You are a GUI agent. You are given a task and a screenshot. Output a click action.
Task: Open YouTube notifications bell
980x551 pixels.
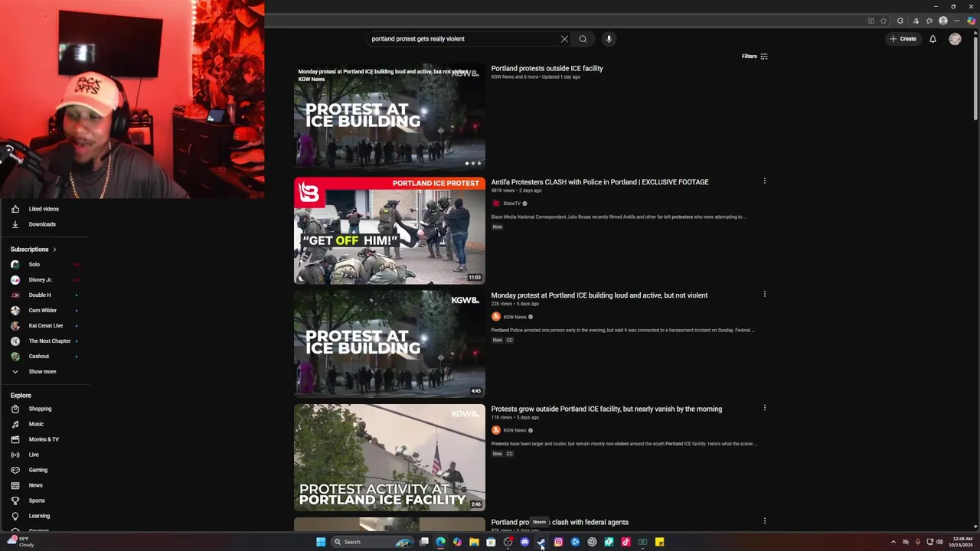tap(933, 39)
